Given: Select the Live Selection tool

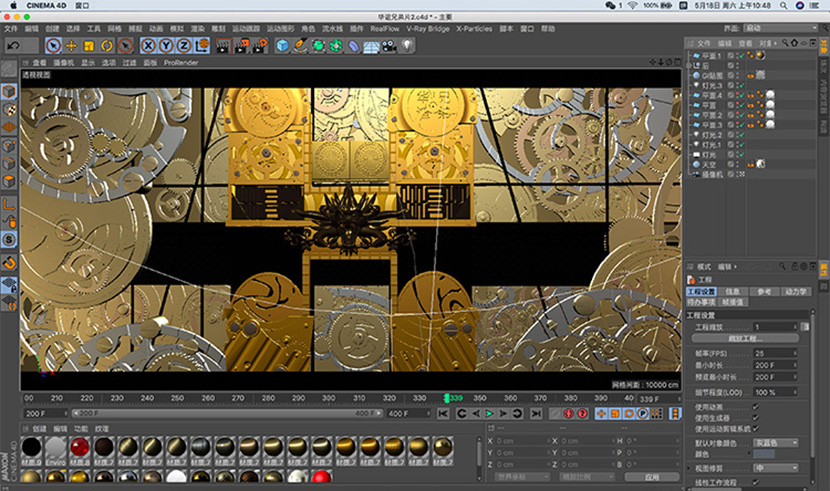Looking at the screenshot, I should (53, 46).
